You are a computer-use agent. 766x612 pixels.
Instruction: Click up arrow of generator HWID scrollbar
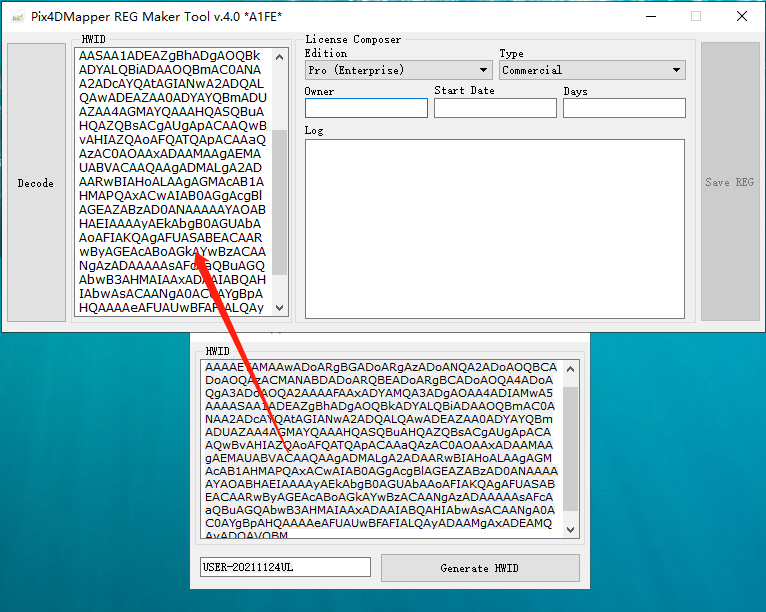[571, 369]
